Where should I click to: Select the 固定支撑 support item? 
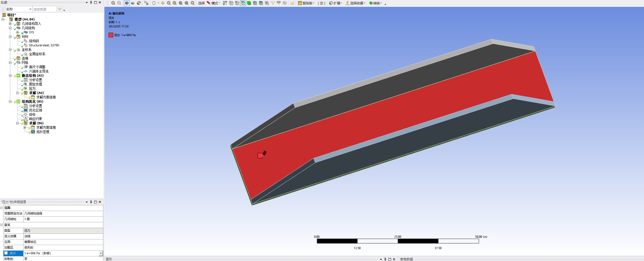click(35, 84)
